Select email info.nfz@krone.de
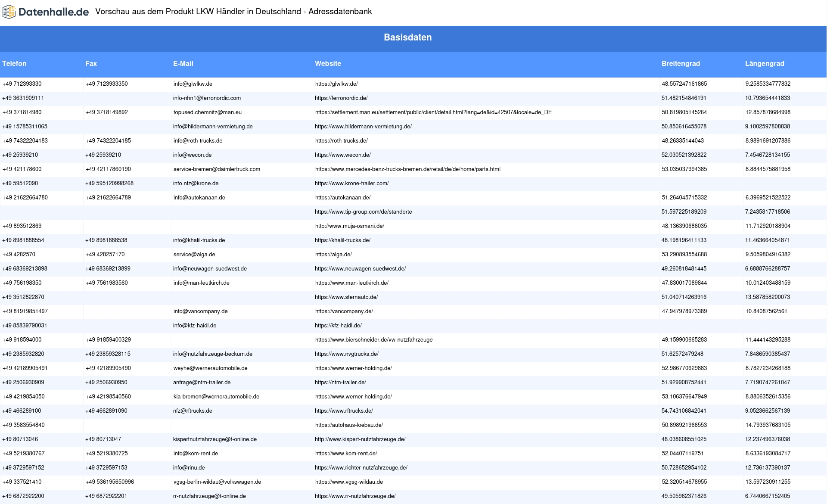Viewport: 827px width, 504px height. pyautogui.click(x=196, y=184)
